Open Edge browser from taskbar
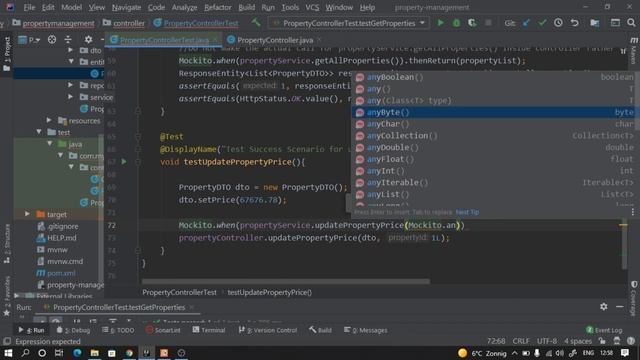Viewport: 640px width, 360px height. (x=77, y=353)
